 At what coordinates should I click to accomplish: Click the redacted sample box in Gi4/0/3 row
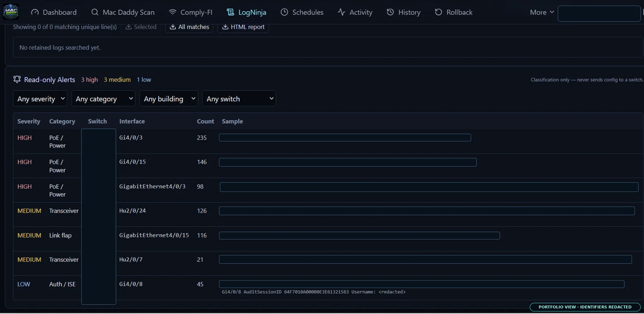click(345, 138)
